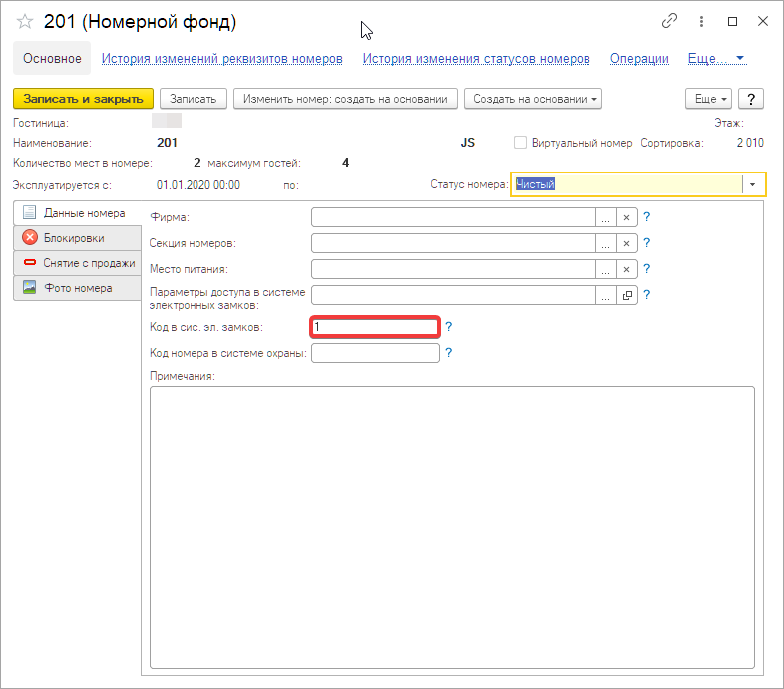Click the date 01.01.2020 00:00

198,185
